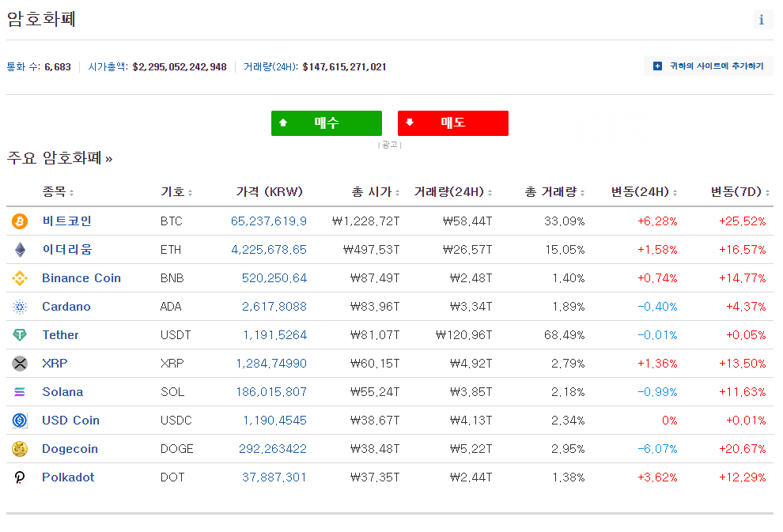Click Dogecoin price 292.263422
Screen dimensions: 783x532
(273, 449)
